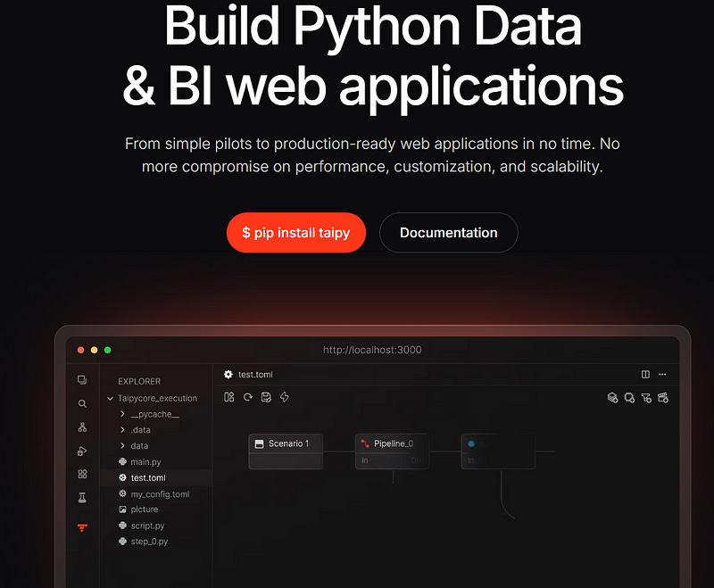The image size is (714, 588).
Task: Click the http://localhost:3000 address bar
Action: [x=372, y=350]
